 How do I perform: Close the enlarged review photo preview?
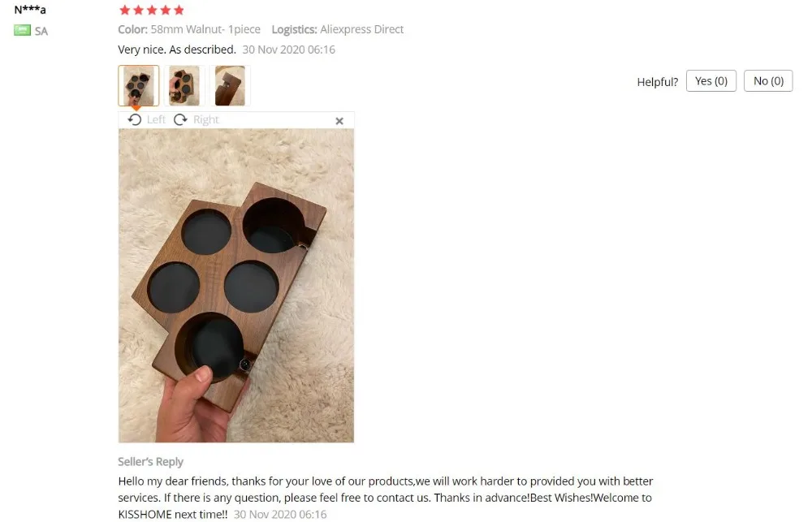(x=339, y=121)
